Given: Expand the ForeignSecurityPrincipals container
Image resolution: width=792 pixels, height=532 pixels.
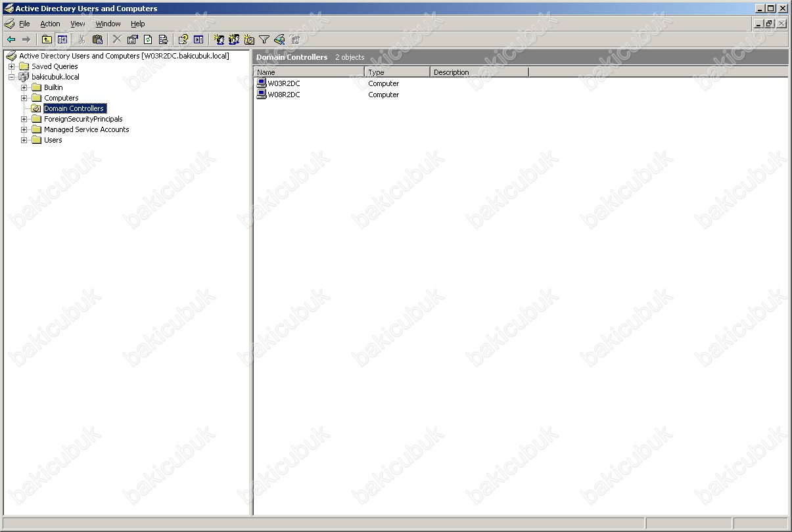Looking at the screenshot, I should pyautogui.click(x=24, y=119).
